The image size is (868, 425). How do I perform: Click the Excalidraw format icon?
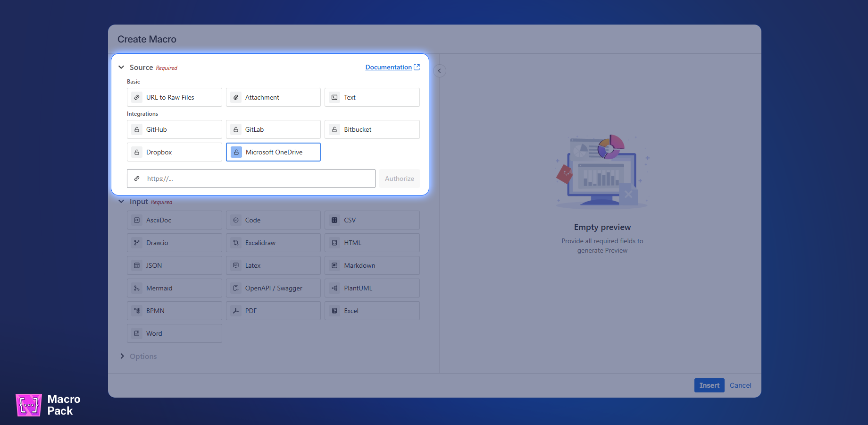tap(236, 243)
